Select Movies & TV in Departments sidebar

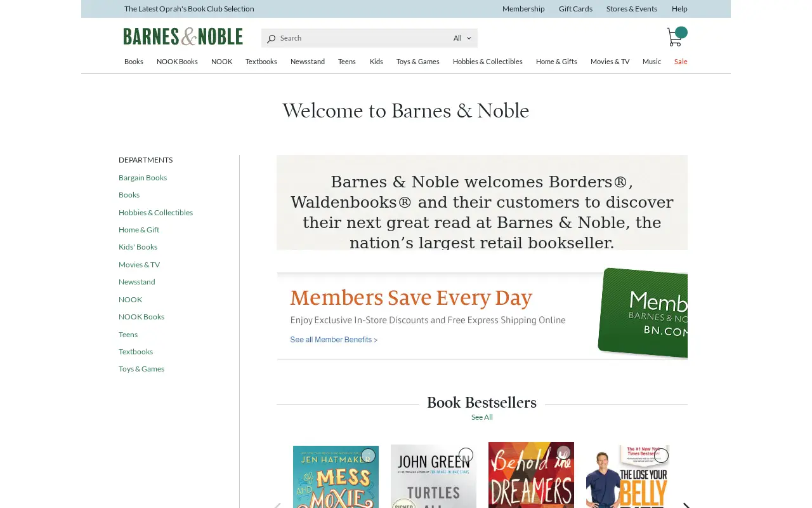pos(139,265)
